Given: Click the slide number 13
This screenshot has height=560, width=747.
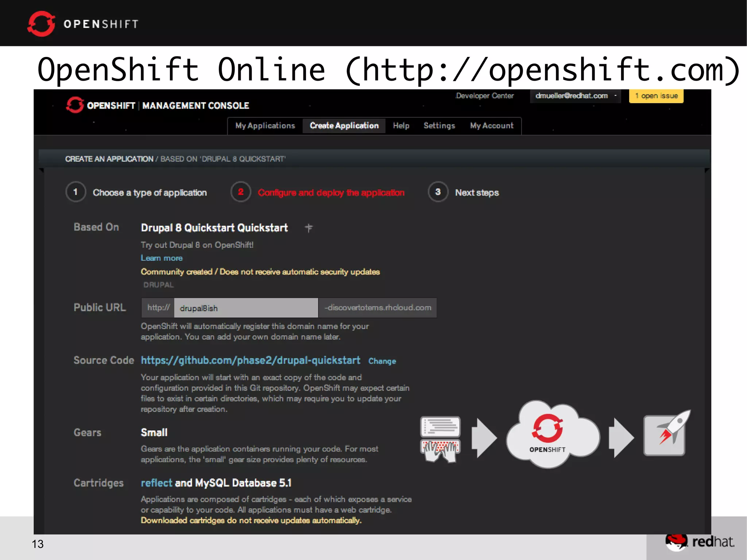Looking at the screenshot, I should click(38, 544).
